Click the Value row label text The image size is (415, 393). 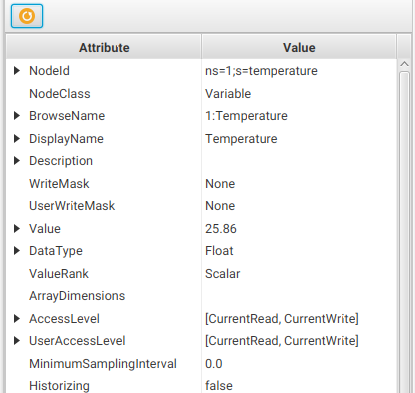(45, 229)
